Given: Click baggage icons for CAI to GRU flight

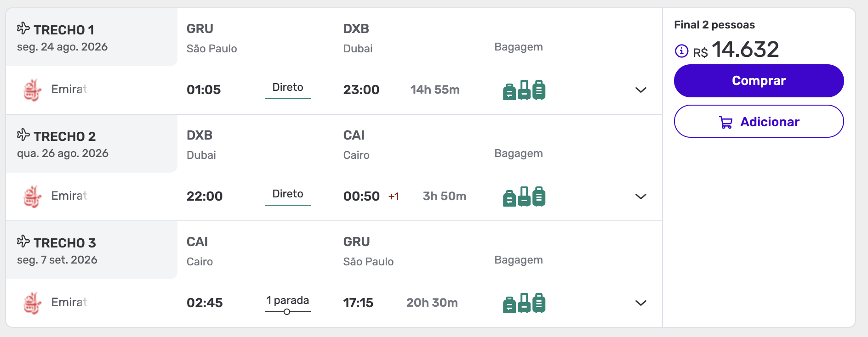Looking at the screenshot, I should tap(524, 303).
